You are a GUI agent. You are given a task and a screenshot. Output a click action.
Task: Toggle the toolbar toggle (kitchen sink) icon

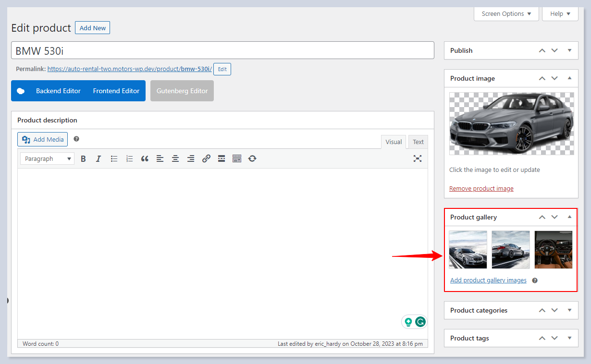point(237,158)
